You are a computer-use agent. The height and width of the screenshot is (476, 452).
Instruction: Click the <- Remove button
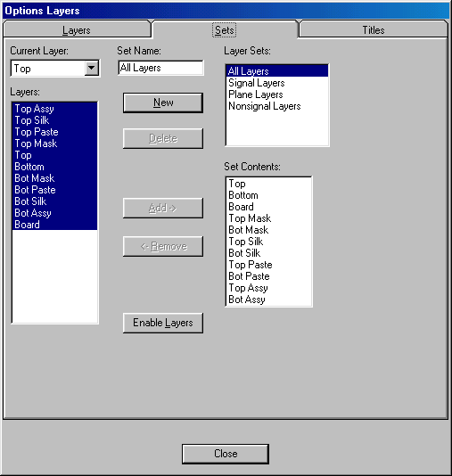click(x=163, y=246)
